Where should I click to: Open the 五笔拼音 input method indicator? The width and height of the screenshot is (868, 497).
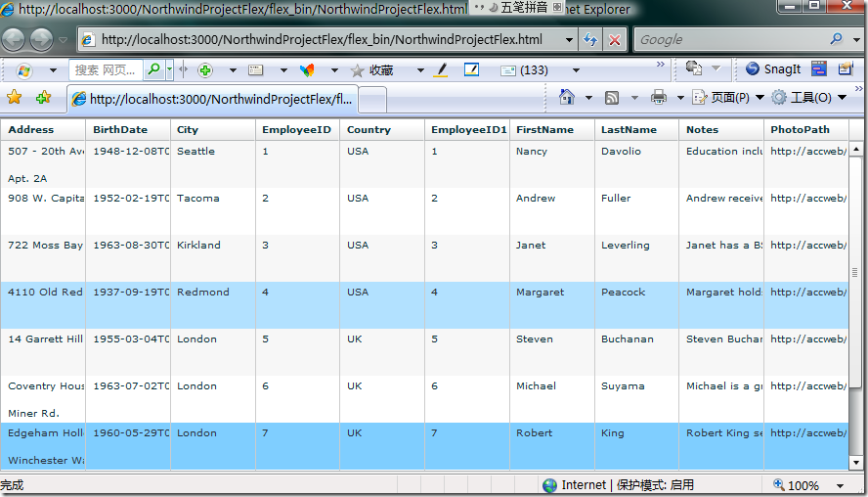(x=518, y=7)
